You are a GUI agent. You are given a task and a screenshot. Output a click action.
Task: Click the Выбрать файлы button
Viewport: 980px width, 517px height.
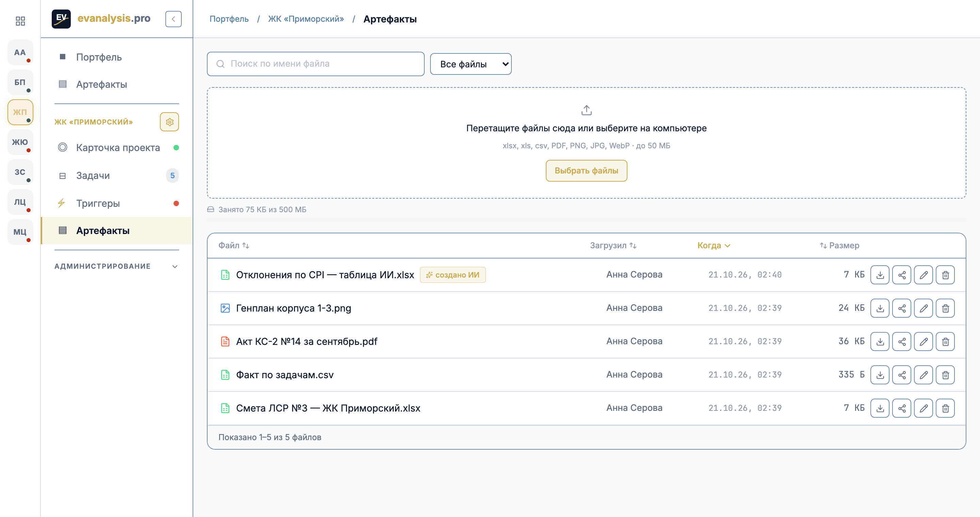[x=586, y=171]
